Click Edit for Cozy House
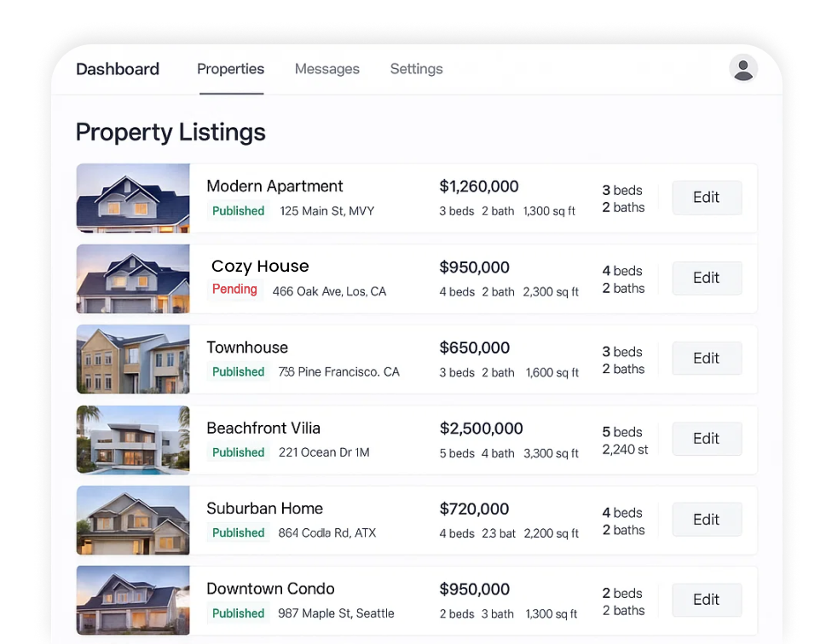Image resolution: width=832 pixels, height=644 pixels. pos(707,278)
